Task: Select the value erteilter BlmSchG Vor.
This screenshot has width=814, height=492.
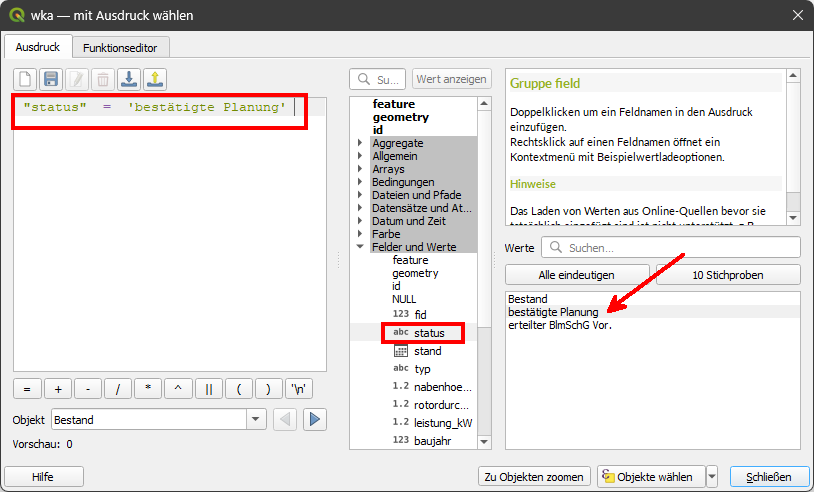Action: tap(560, 325)
